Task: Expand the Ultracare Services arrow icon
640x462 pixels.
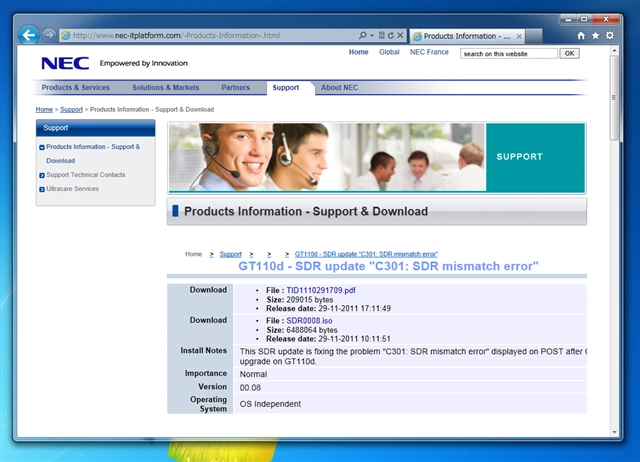Action: click(42, 189)
